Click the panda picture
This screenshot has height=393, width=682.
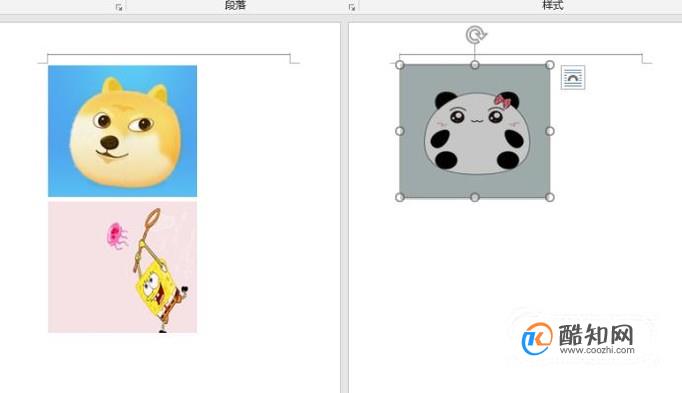point(475,131)
